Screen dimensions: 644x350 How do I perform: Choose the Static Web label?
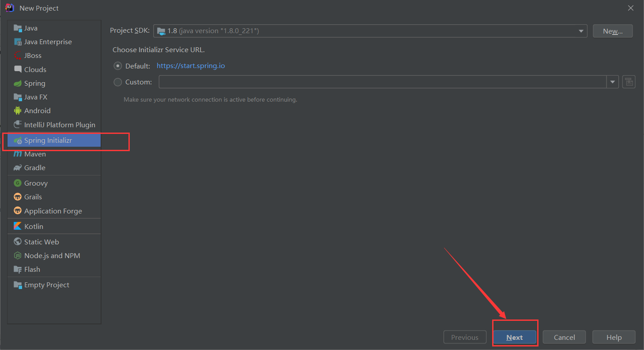41,242
